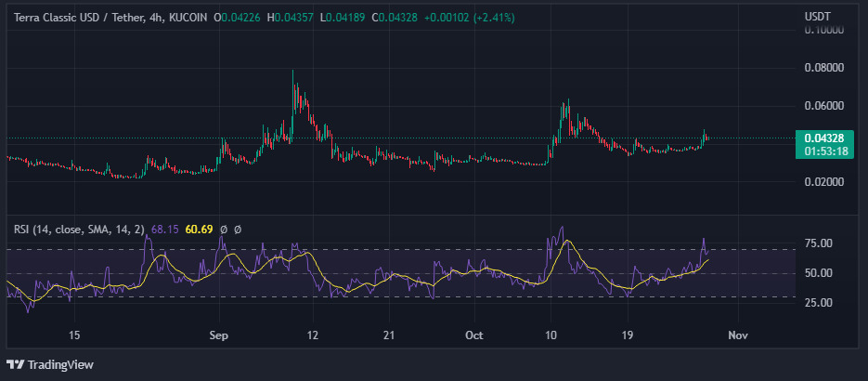Click the 0.02000 price axis label
Screen dimensions: 868x381
click(x=824, y=182)
